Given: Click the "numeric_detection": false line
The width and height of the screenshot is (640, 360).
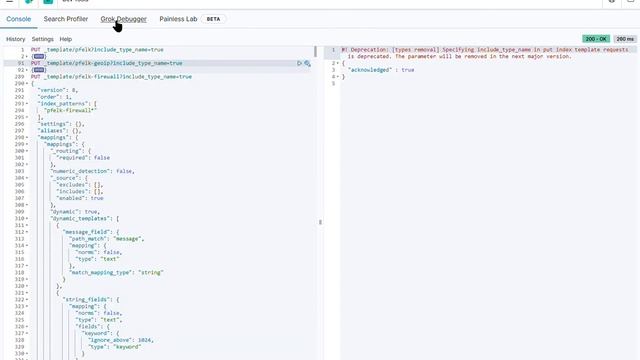Looking at the screenshot, I should click(93, 171).
